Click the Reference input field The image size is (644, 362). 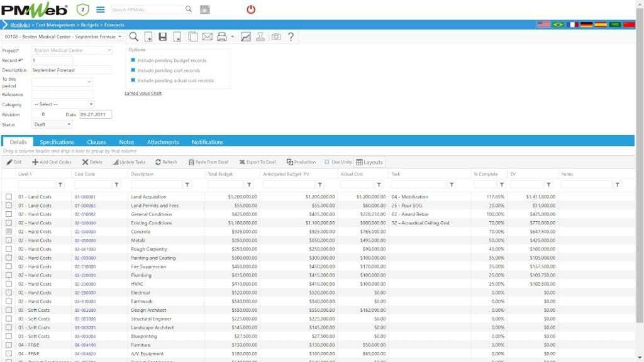62,94
